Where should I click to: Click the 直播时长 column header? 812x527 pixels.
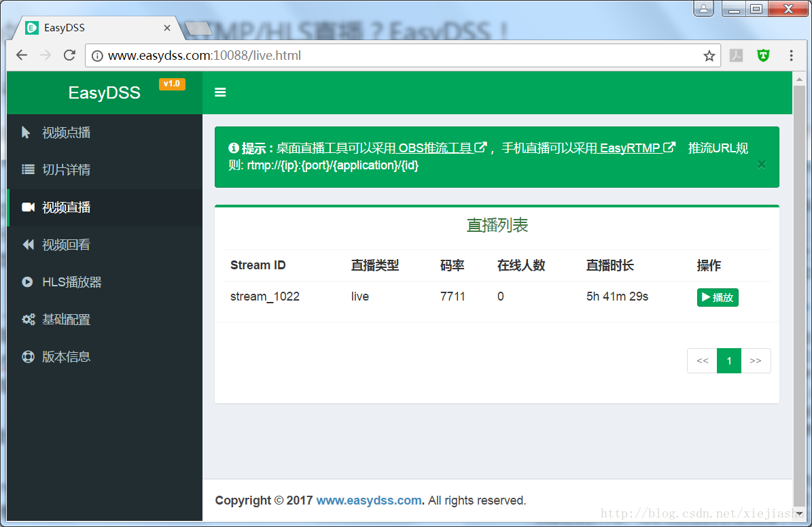tap(610, 265)
